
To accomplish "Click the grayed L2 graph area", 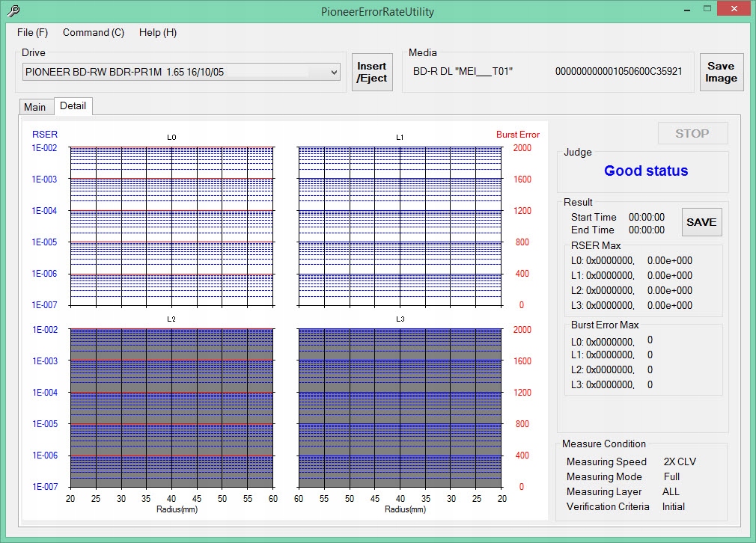I will pos(171,408).
